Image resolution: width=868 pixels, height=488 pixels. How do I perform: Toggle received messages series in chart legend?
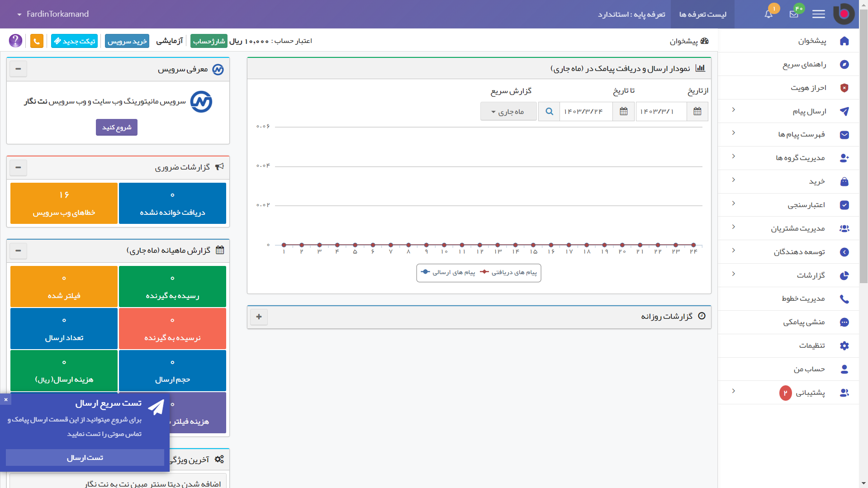tap(509, 273)
